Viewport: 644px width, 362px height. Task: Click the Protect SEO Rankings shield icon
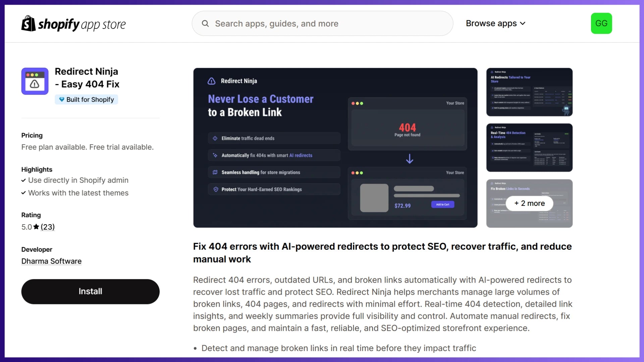(216, 189)
